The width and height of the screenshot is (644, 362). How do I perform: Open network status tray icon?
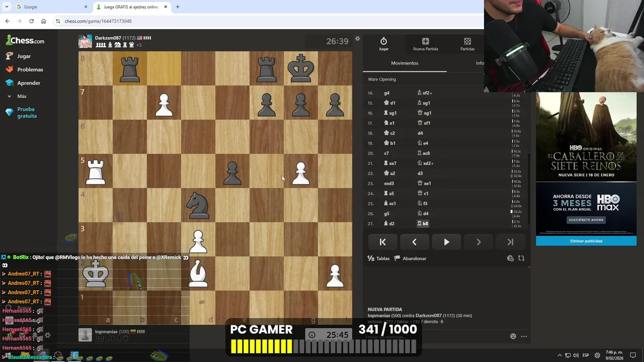pos(568,355)
